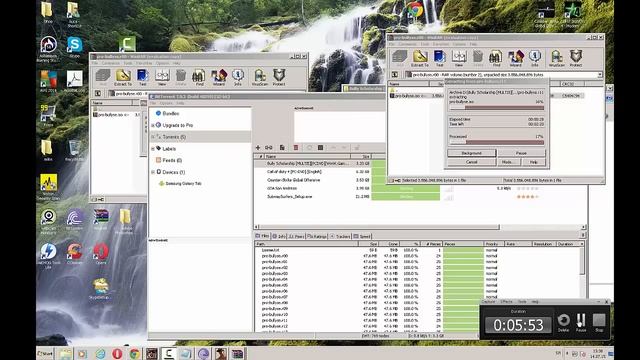The width and height of the screenshot is (640, 360).
Task: Switch to the Files tab in uTorrent
Action: 262,236
